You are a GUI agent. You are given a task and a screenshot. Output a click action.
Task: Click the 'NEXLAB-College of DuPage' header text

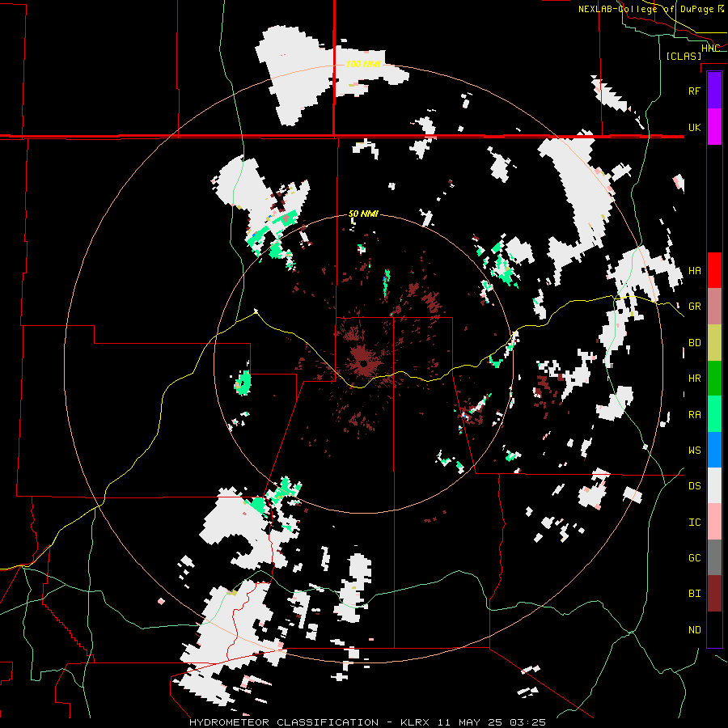click(646, 9)
